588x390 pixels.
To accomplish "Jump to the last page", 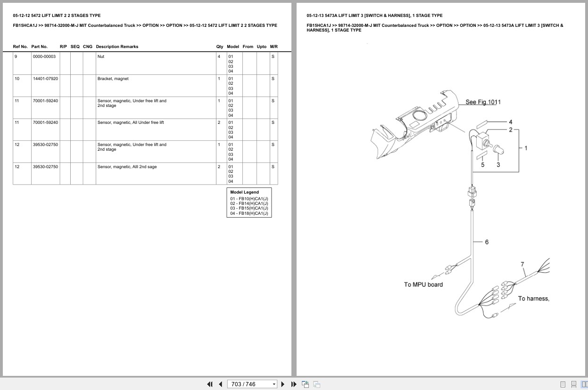I will (x=294, y=384).
